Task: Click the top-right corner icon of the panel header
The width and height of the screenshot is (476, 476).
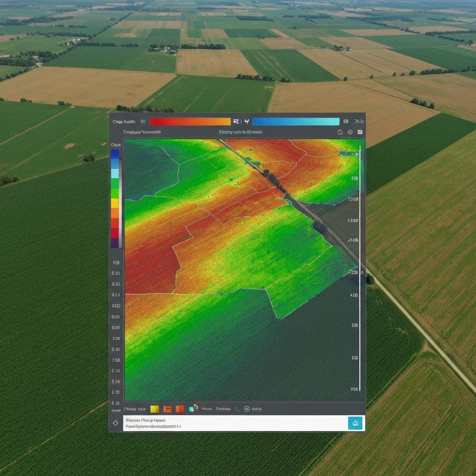Action: pyautogui.click(x=359, y=121)
